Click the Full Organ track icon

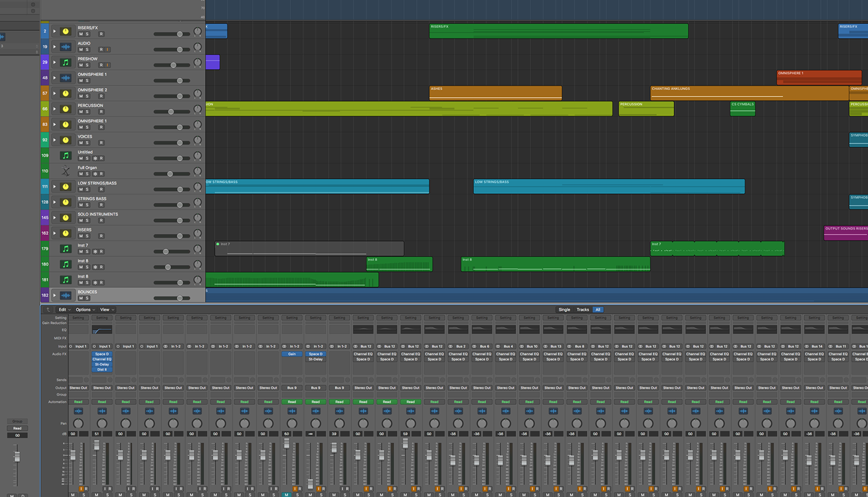tap(65, 171)
